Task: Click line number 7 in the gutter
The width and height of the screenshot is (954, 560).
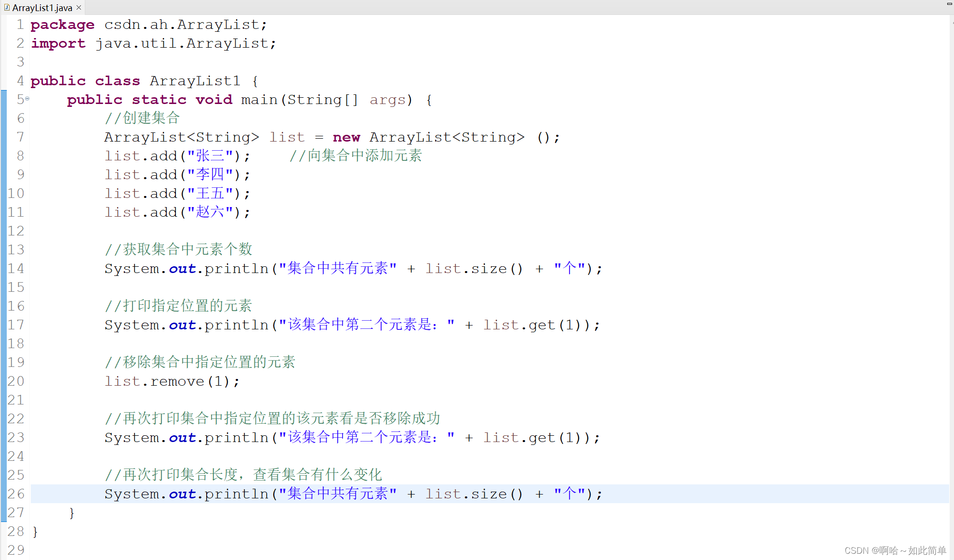Action: tap(20, 137)
